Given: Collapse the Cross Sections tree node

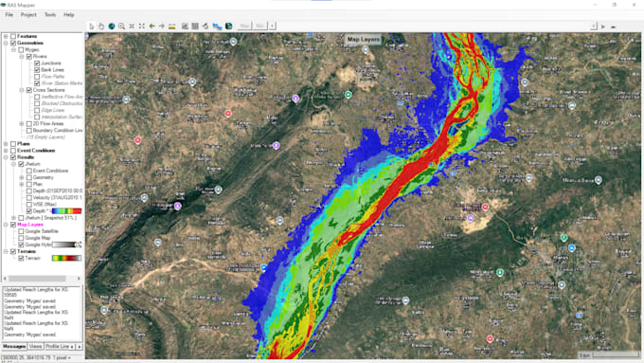Looking at the screenshot, I should coord(22,90).
